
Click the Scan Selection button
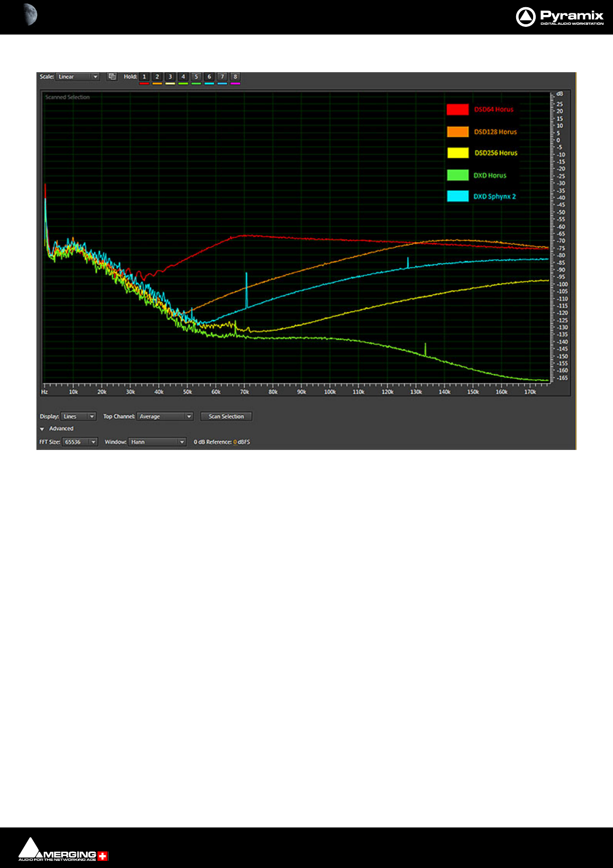coord(226,416)
